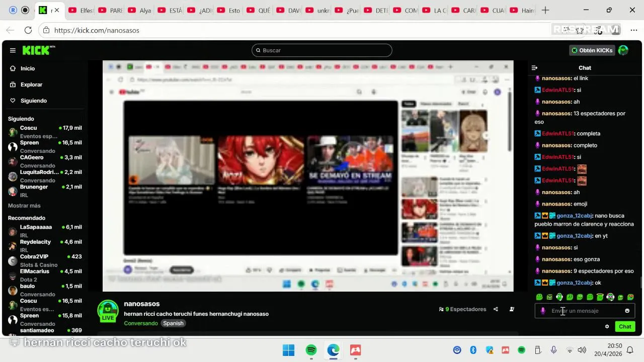Open Spotify from the taskbar
This screenshot has width=644, height=362.
point(311,350)
